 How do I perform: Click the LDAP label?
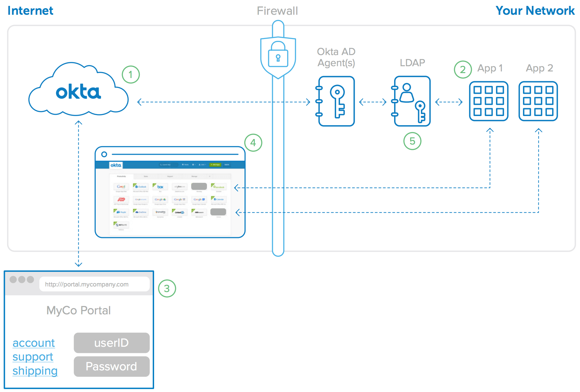[x=412, y=63]
